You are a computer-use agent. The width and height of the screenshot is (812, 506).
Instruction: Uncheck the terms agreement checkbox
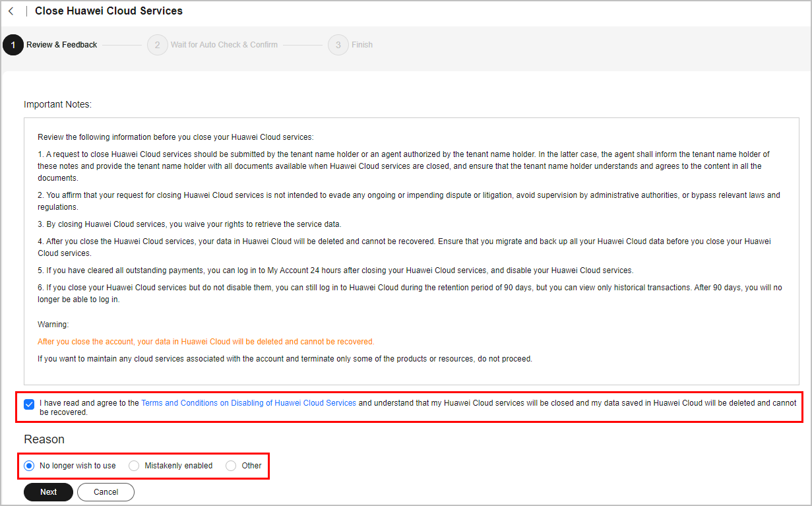coord(29,404)
